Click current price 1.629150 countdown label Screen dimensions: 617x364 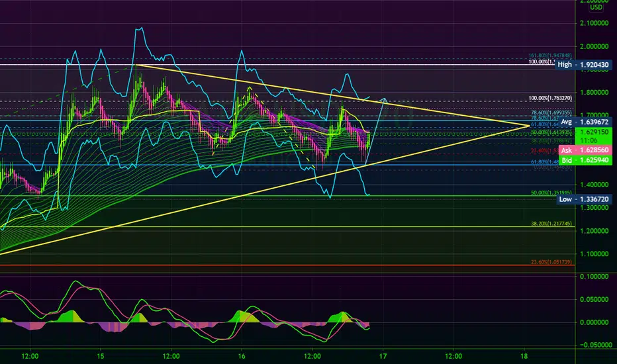pyautogui.click(x=593, y=136)
